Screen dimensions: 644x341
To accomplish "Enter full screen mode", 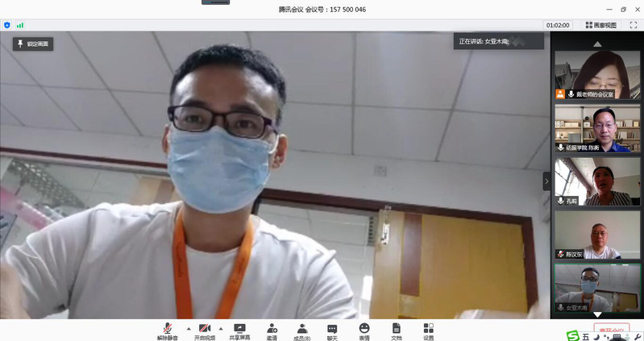I will pos(633,25).
